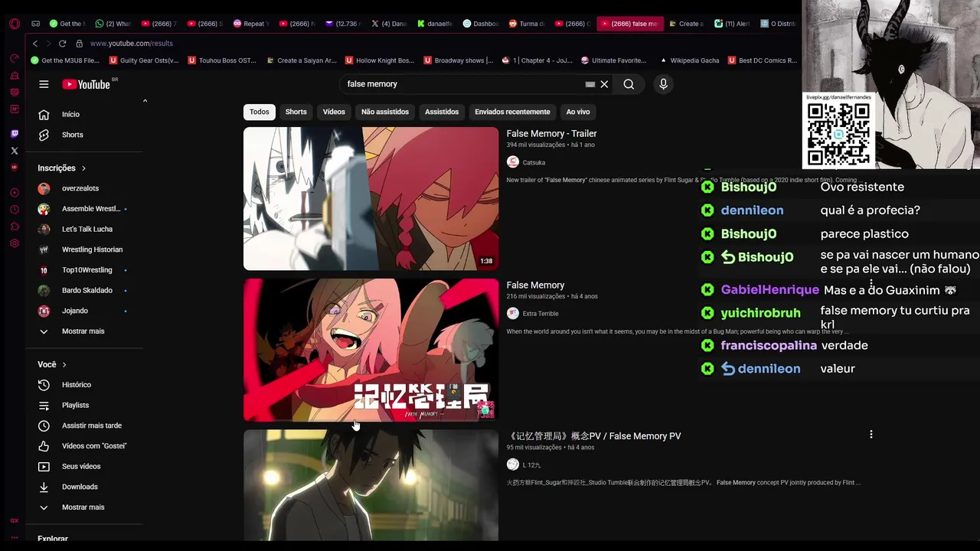Open the False Memory - Trailer video title
Viewport: 980px width, 551px height.
(x=551, y=134)
